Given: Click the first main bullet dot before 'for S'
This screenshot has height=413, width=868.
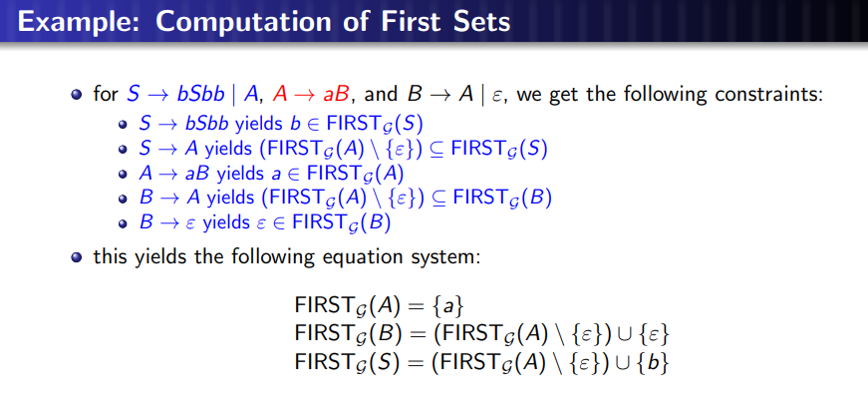Looking at the screenshot, I should click(x=77, y=94).
